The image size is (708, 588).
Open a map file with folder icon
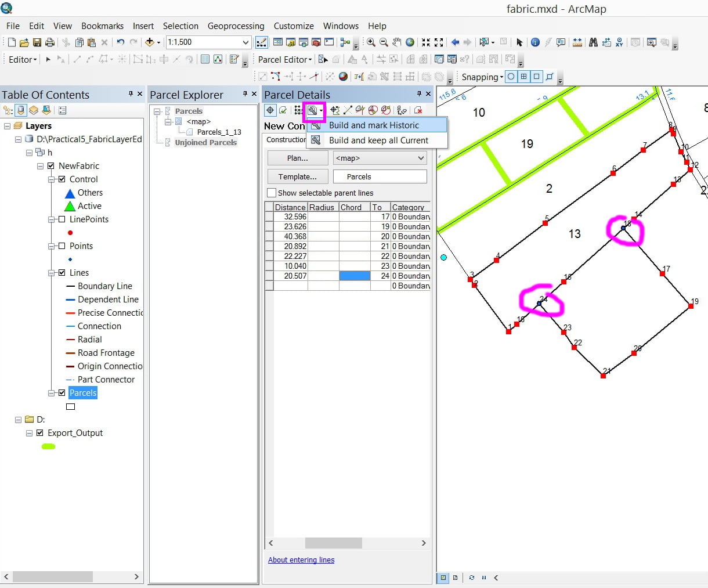pos(24,42)
